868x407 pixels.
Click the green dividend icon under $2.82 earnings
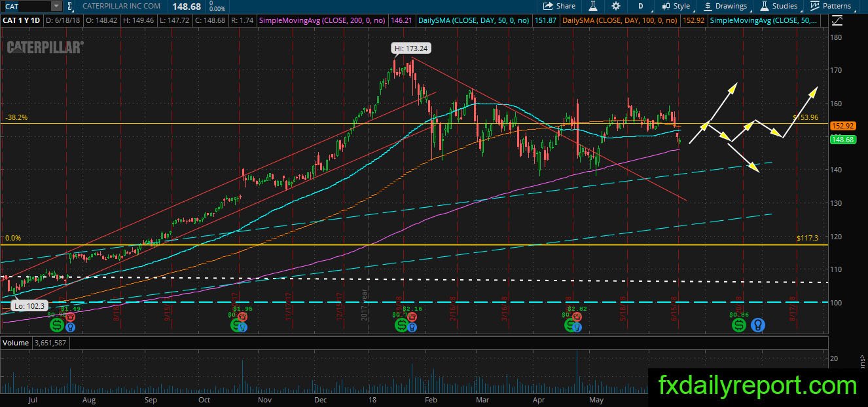(x=571, y=324)
